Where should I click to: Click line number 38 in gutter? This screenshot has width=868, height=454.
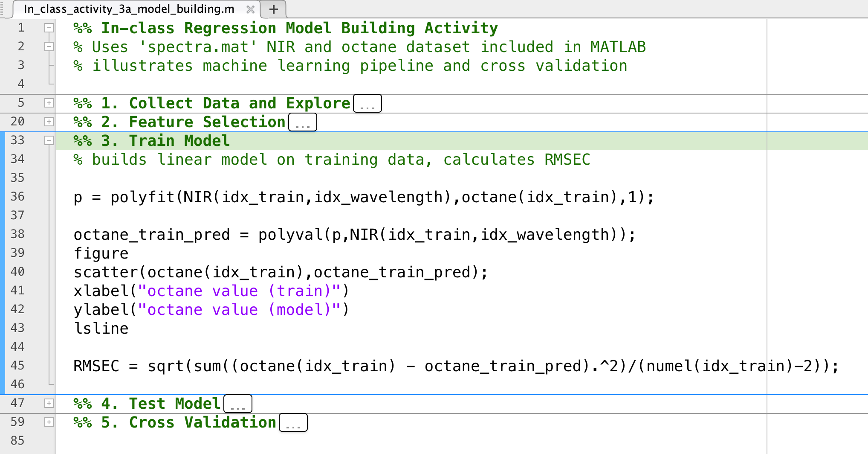[17, 234]
